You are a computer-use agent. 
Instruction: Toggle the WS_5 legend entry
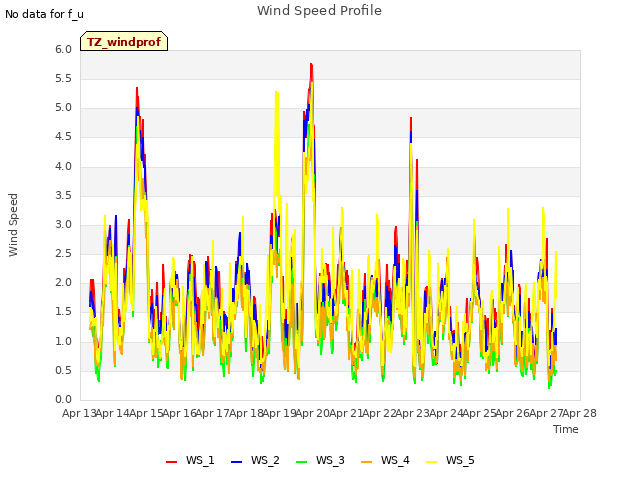coord(450,460)
